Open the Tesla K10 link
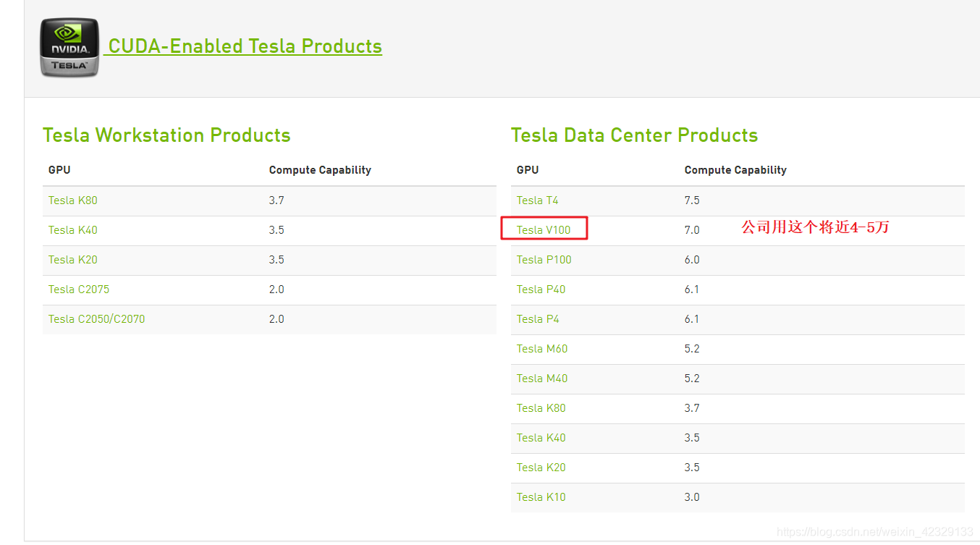Image resolution: width=980 pixels, height=545 pixels. (x=541, y=497)
